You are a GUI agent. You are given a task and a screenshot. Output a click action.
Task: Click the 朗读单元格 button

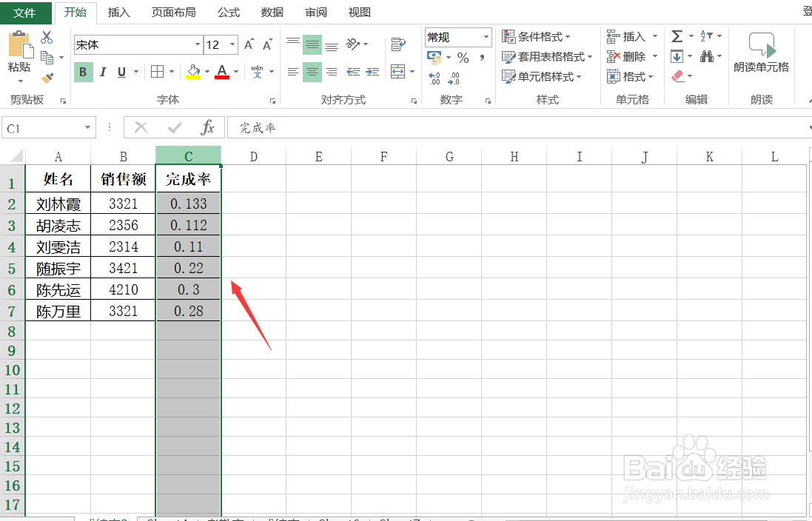[762, 52]
